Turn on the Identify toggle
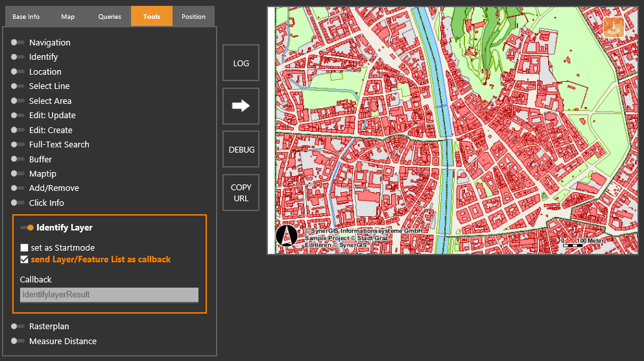 [18, 57]
